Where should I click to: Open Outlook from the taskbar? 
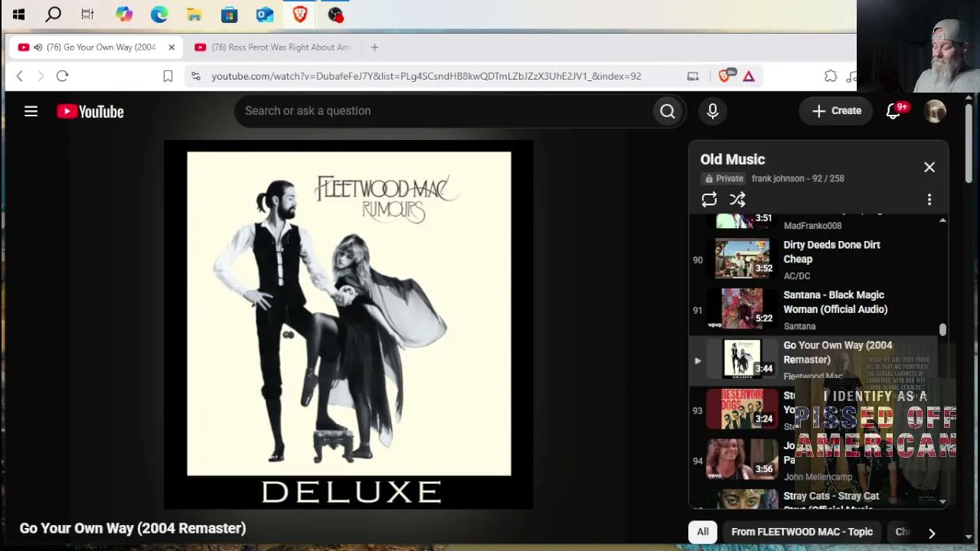[265, 14]
